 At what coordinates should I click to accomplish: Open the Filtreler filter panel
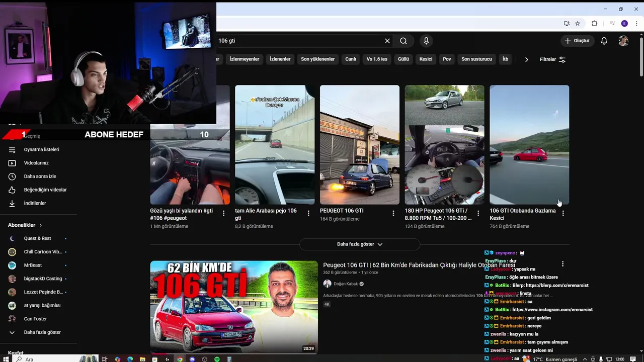[x=552, y=59]
